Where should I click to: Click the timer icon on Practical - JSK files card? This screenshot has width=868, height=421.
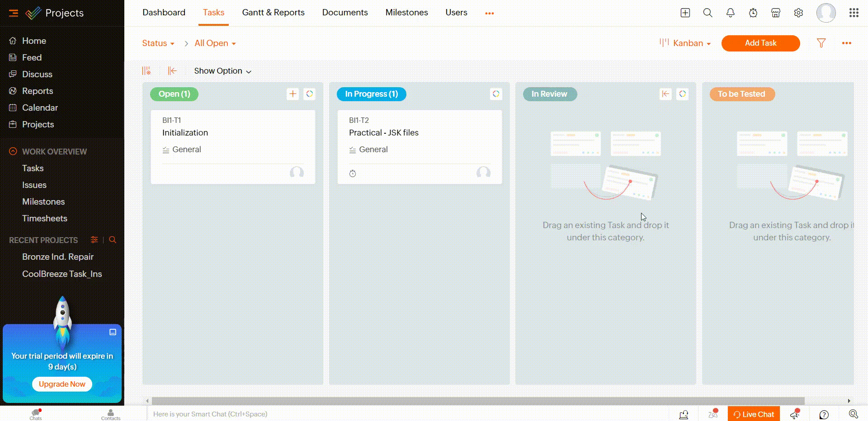tap(353, 173)
